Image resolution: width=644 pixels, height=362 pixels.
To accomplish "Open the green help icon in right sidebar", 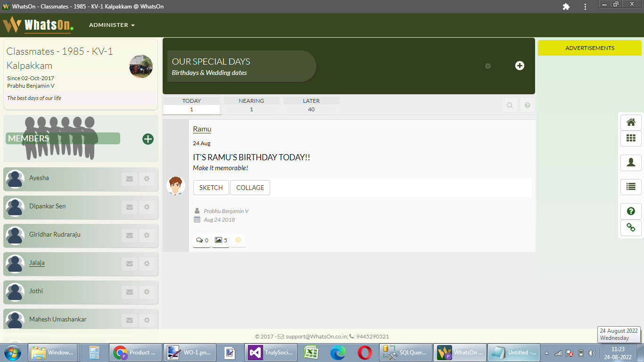I will 631,211.
